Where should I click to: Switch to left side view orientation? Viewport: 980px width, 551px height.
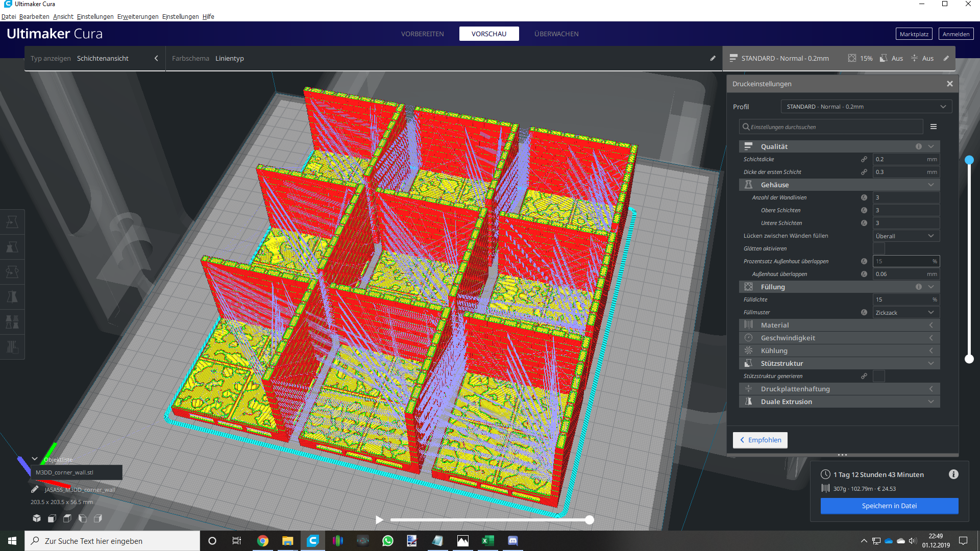point(83,518)
